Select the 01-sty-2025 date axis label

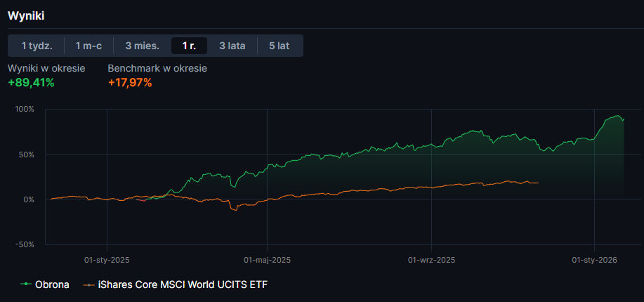106,260
